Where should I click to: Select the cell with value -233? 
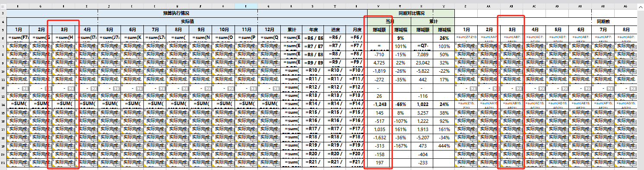point(422,163)
